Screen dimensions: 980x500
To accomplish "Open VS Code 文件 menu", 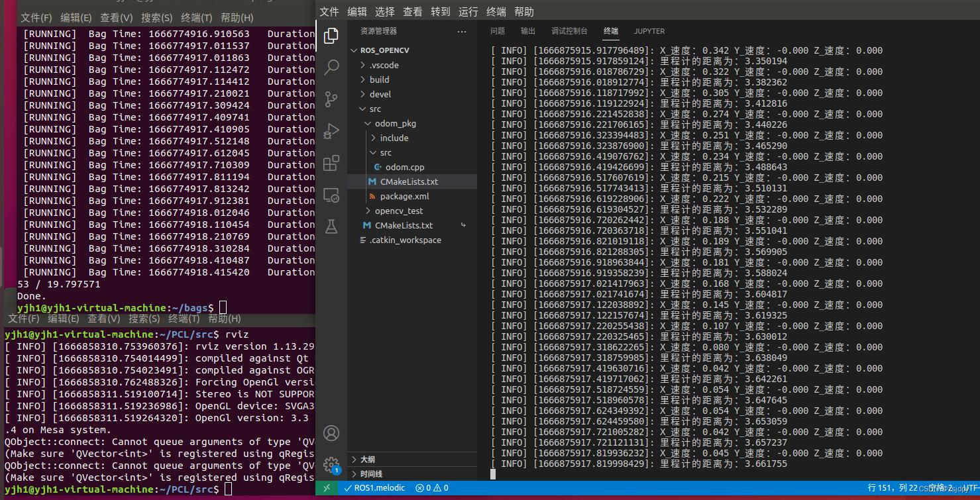I will coord(329,12).
